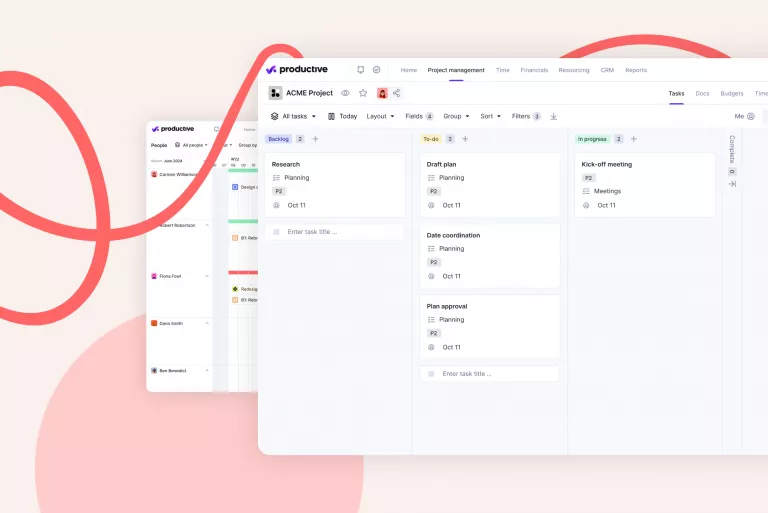Open the Research task card
This screenshot has width=768, height=513.
coord(335,185)
